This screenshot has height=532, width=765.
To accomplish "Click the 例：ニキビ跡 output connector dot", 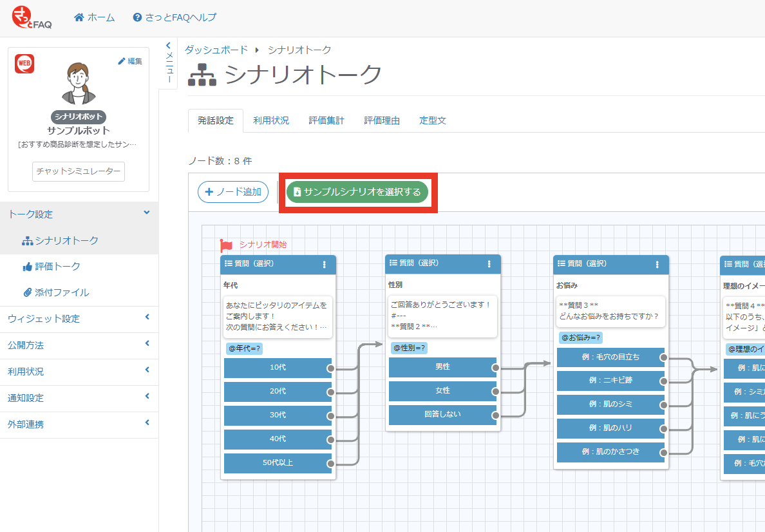I will coord(663,381).
